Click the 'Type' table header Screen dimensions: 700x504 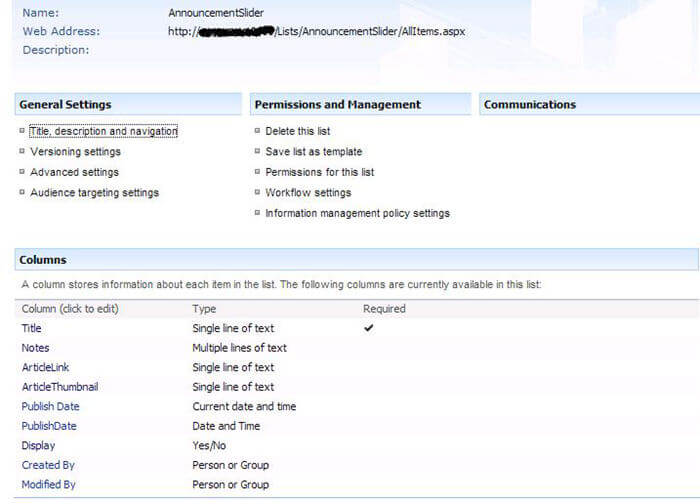pos(204,309)
